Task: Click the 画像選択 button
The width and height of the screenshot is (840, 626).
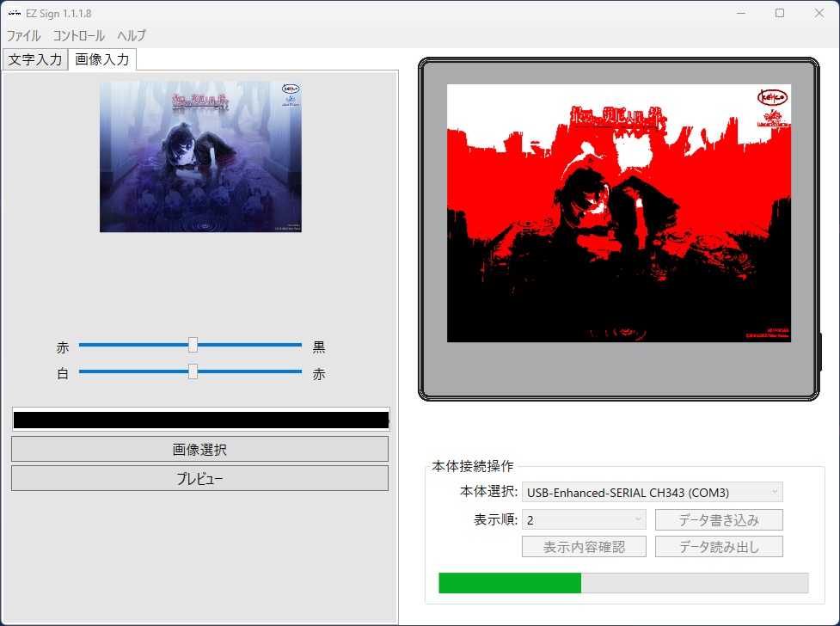Action: click(199, 449)
